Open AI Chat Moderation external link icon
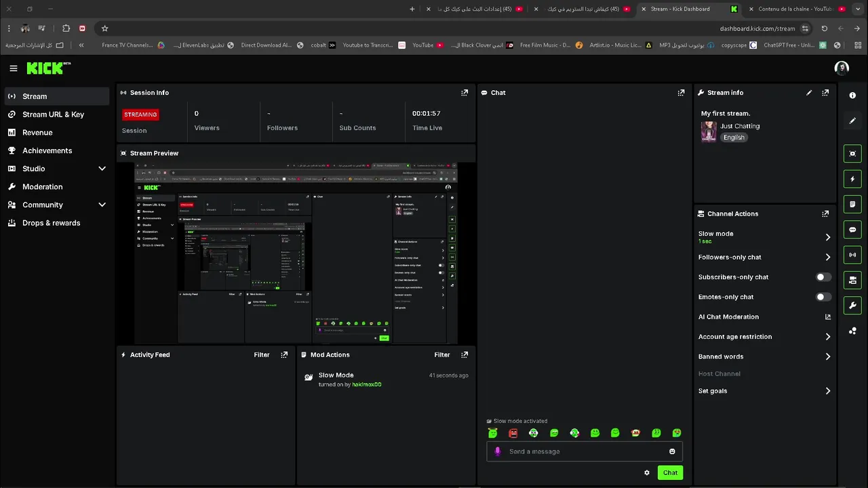 [827, 317]
